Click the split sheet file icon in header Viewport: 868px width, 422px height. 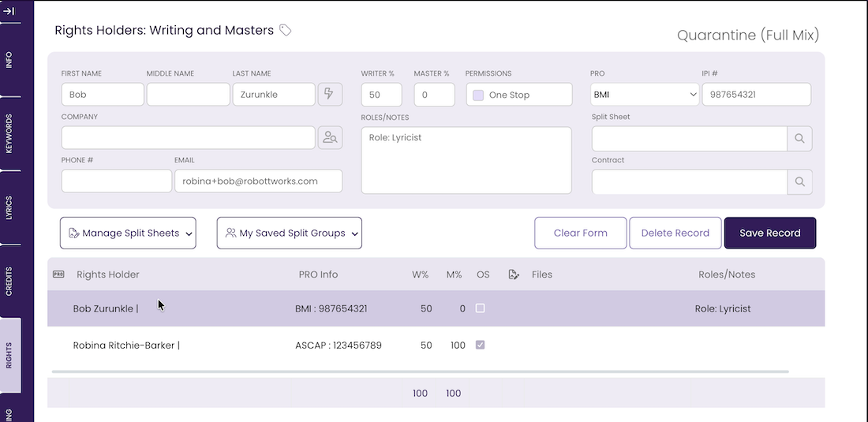tap(514, 274)
